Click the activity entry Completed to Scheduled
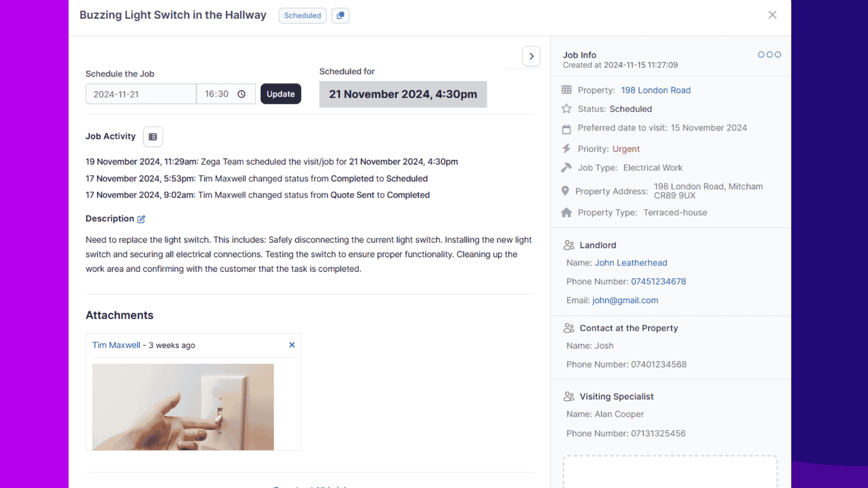 (256, 178)
